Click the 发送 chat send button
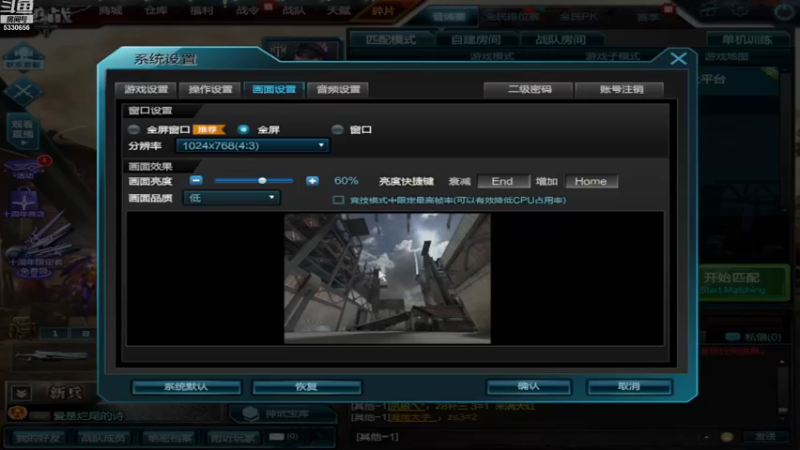Viewport: 800px width, 450px height. point(765,437)
